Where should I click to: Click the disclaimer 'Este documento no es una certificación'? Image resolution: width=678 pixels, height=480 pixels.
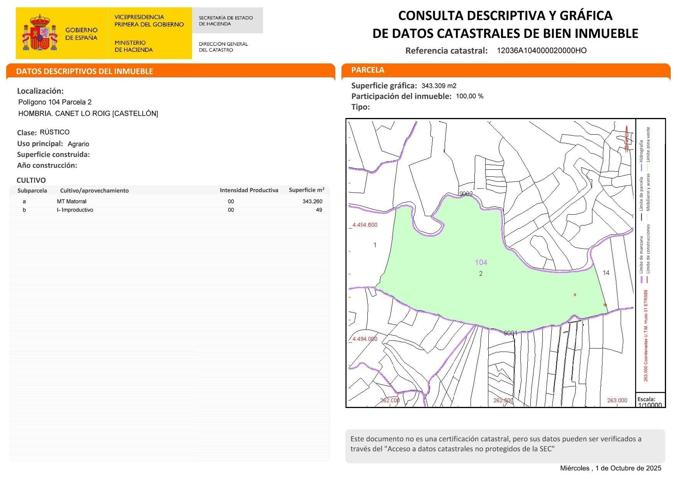496,444
